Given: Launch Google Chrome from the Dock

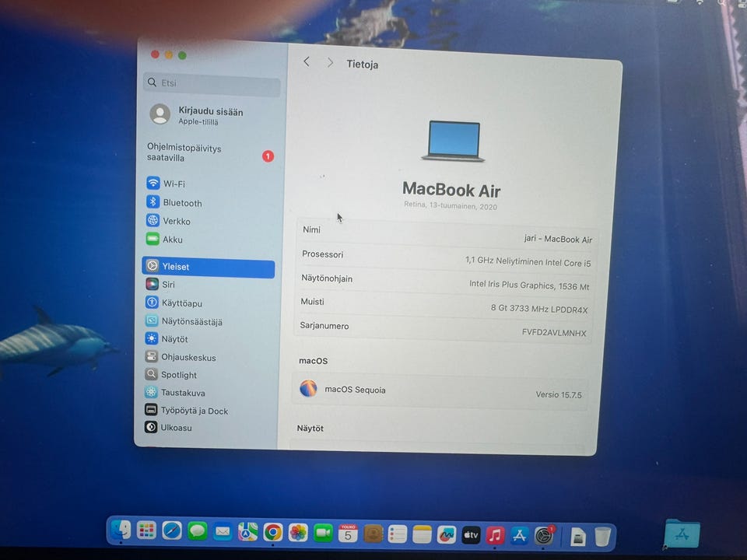Looking at the screenshot, I should coord(273,532).
